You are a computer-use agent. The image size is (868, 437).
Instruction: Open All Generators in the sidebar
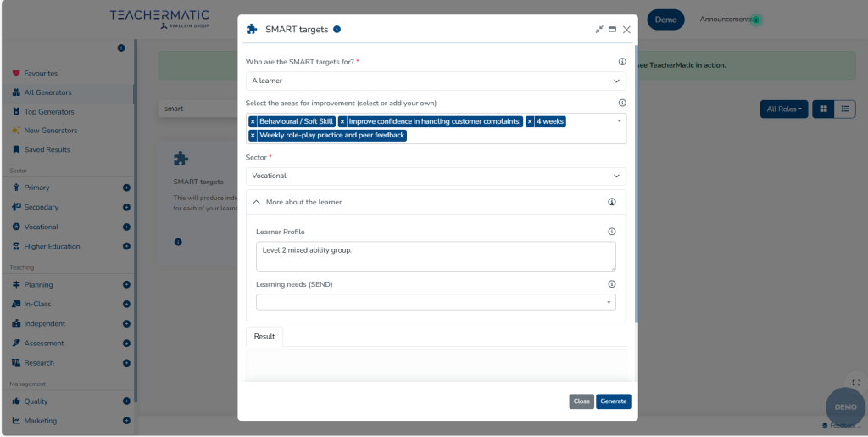[x=47, y=92]
